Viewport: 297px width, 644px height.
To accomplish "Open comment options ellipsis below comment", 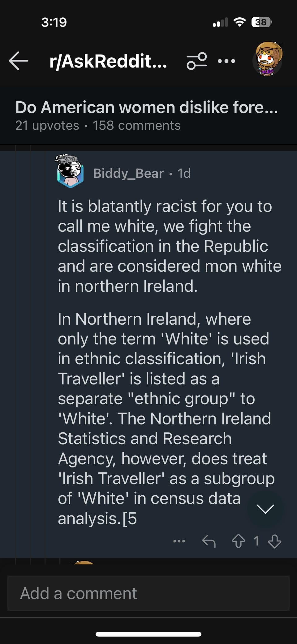I will tap(179, 541).
